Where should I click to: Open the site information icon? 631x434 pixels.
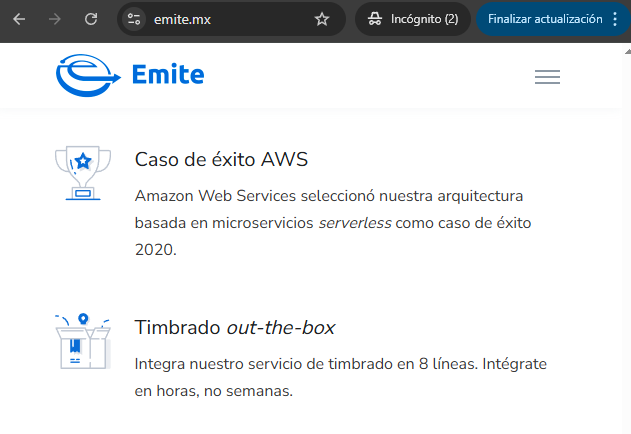pyautogui.click(x=135, y=19)
